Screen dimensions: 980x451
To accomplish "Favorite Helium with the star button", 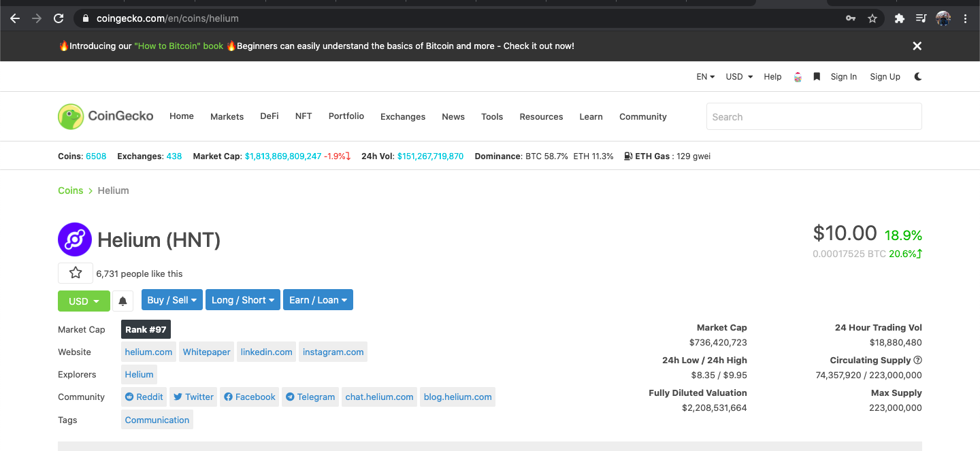I will coord(76,273).
